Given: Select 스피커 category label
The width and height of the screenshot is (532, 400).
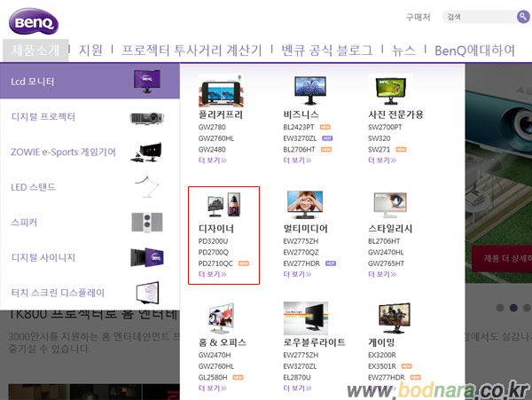Looking at the screenshot, I should pos(24,223).
